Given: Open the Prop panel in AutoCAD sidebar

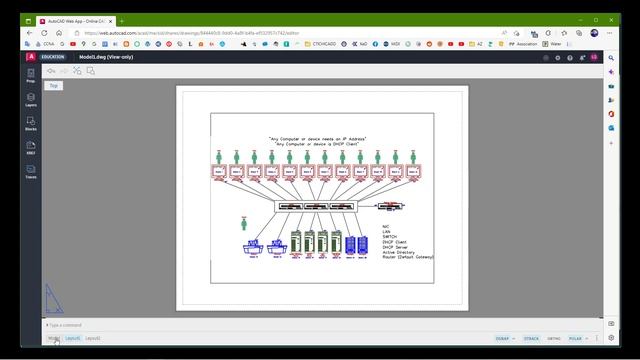Looking at the screenshot, I should coord(31,76).
